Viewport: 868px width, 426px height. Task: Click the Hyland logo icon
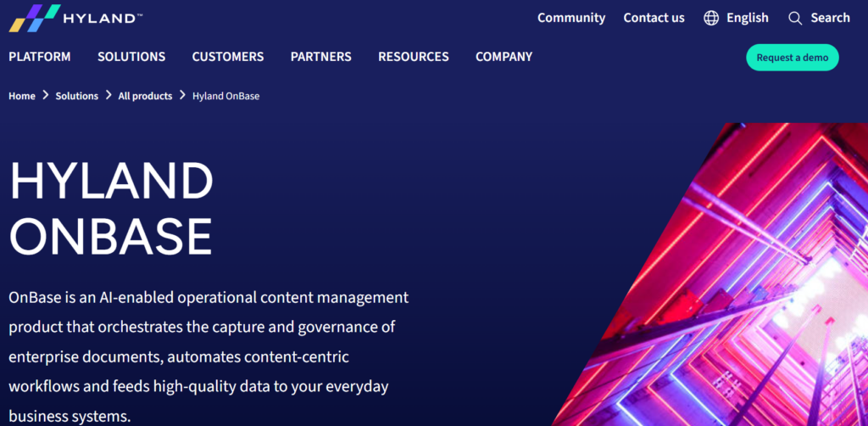[34, 18]
